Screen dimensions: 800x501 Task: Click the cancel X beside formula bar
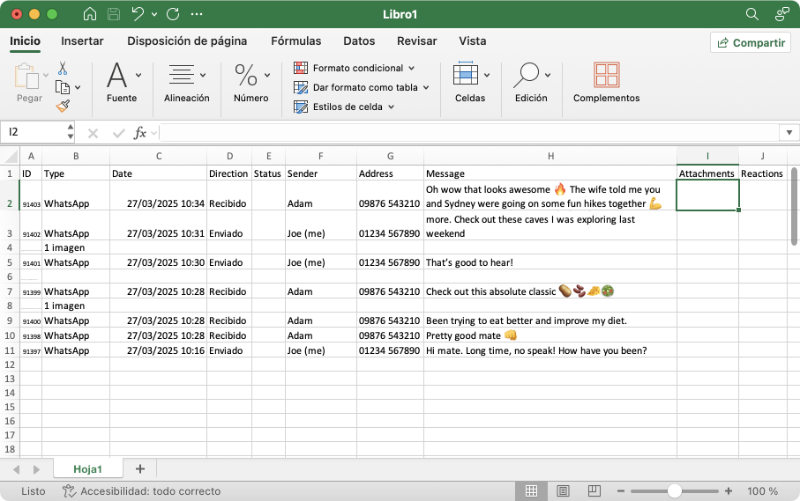93,133
